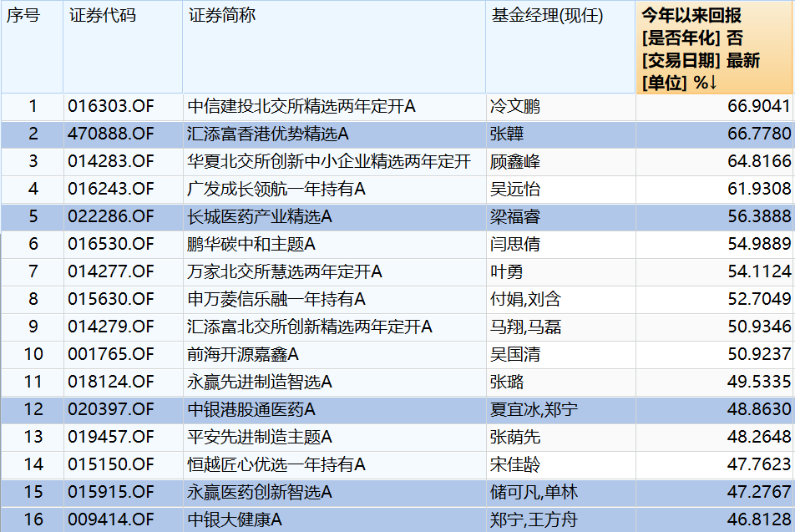Screen dimensions: 795x532
Task: Select fund code 015150.OF
Action: (111, 464)
